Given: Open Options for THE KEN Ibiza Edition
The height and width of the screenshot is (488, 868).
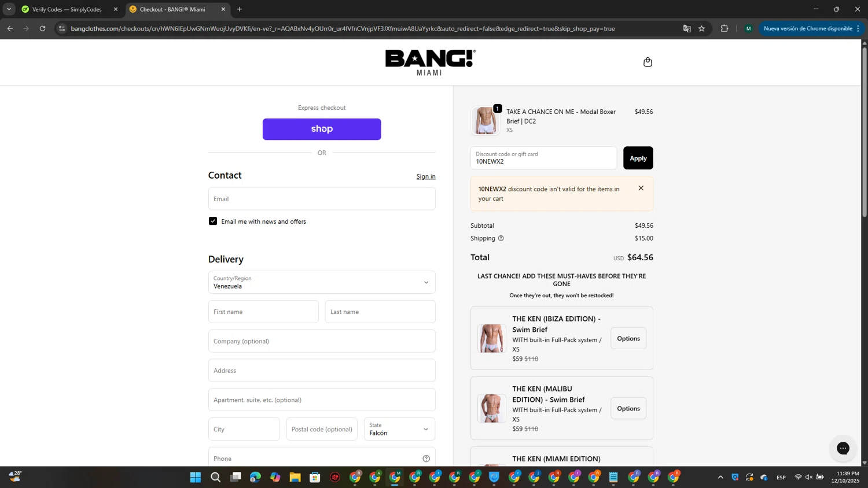Looking at the screenshot, I should (x=628, y=338).
